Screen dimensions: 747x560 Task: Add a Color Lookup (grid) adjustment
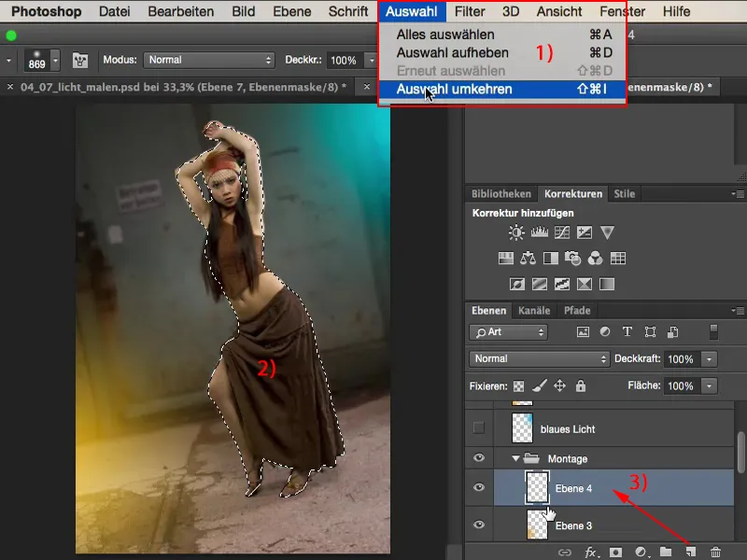pyautogui.click(x=618, y=259)
